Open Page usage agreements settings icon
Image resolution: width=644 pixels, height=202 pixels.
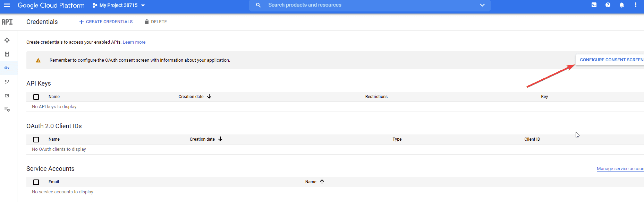7,109
